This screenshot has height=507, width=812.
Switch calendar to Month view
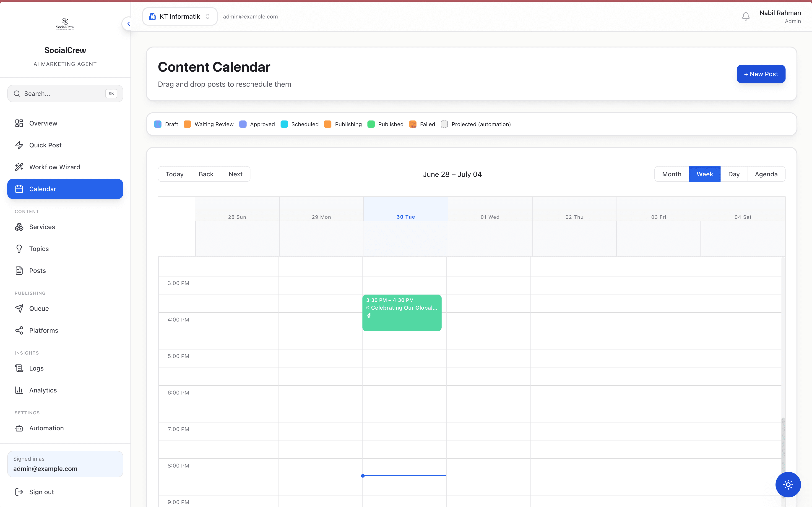click(671, 174)
